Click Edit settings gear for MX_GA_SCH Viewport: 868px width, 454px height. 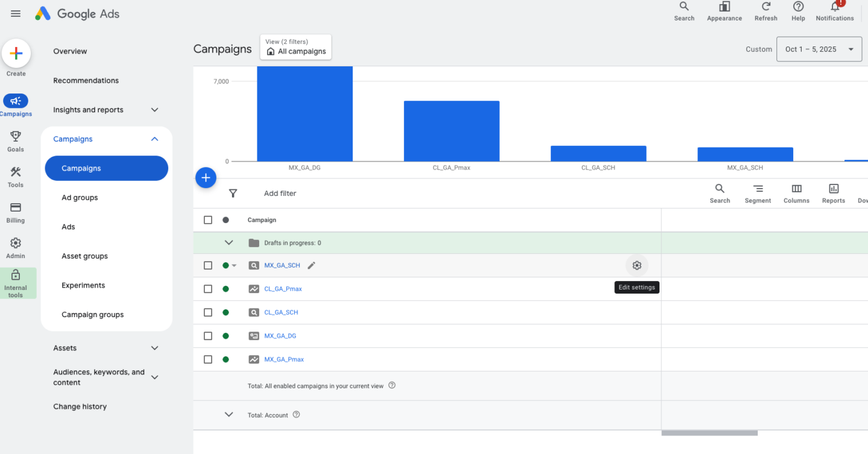[x=637, y=265]
